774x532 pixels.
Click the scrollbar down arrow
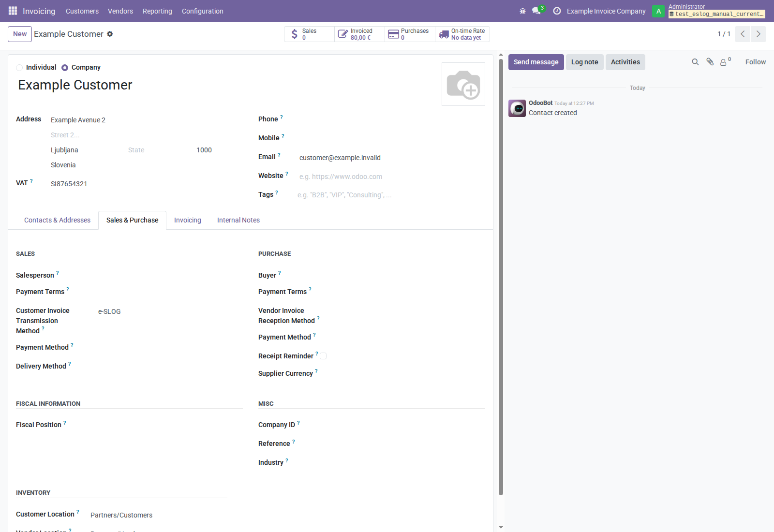click(501, 528)
